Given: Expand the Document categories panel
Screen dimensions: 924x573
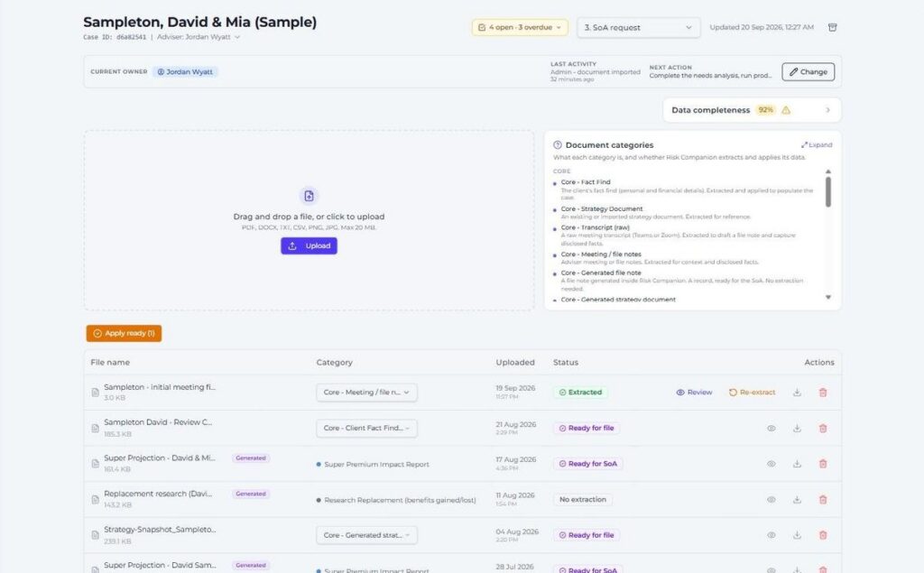Looking at the screenshot, I should tap(817, 144).
